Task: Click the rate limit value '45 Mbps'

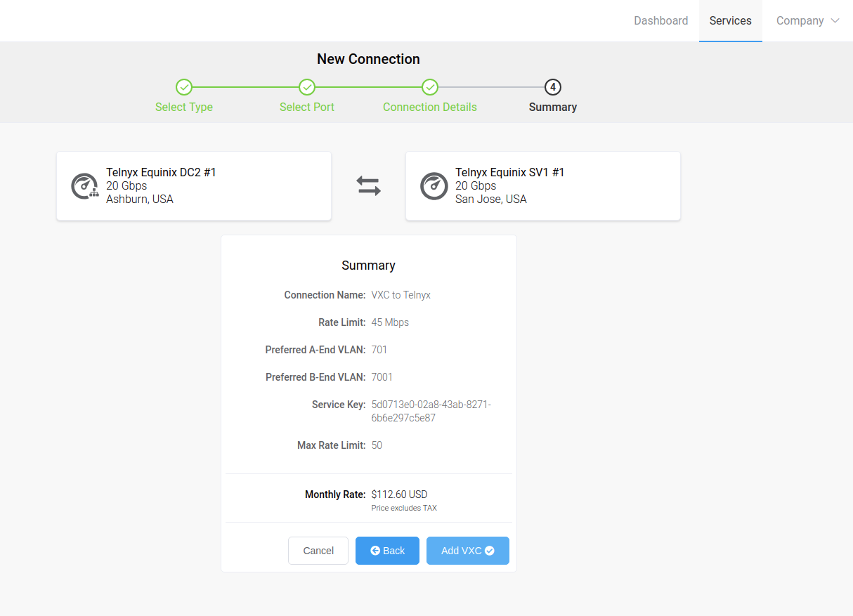Action: [x=390, y=322]
